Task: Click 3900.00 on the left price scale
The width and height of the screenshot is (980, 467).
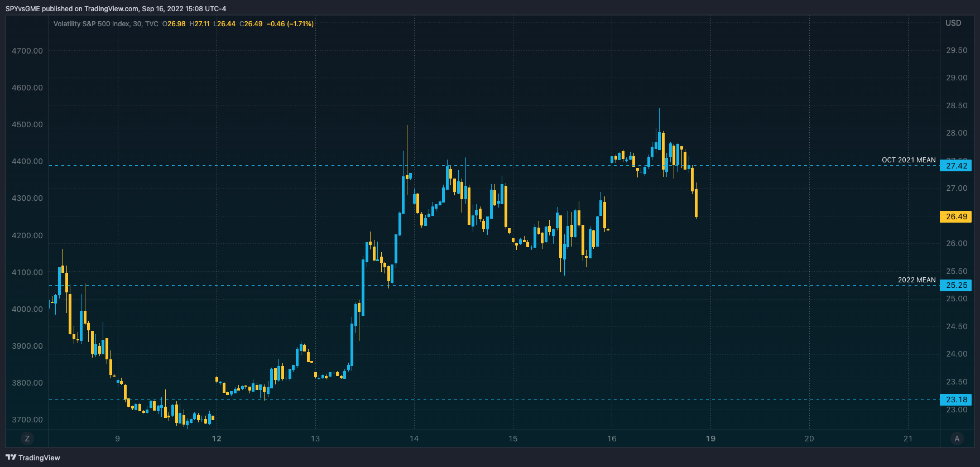Action: pyautogui.click(x=27, y=346)
